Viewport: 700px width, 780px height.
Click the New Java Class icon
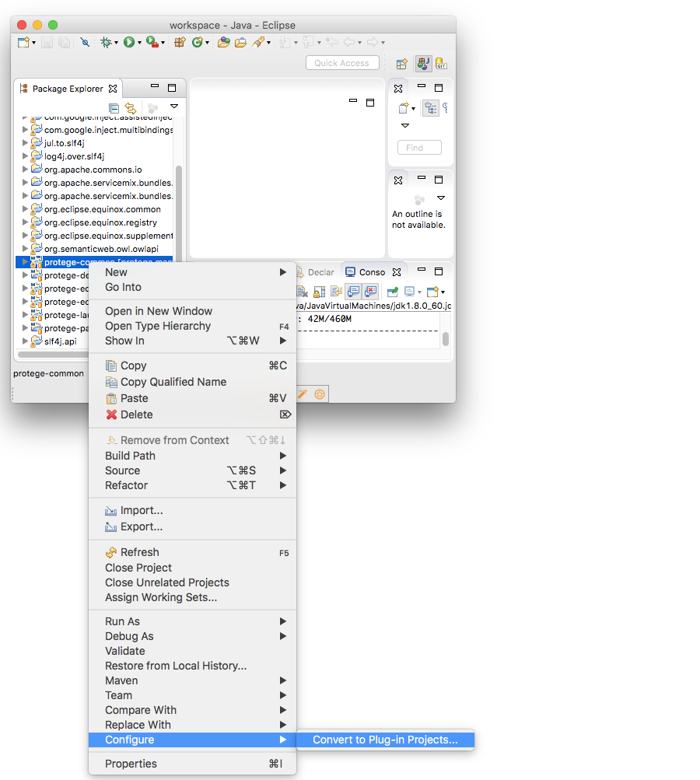click(197, 42)
